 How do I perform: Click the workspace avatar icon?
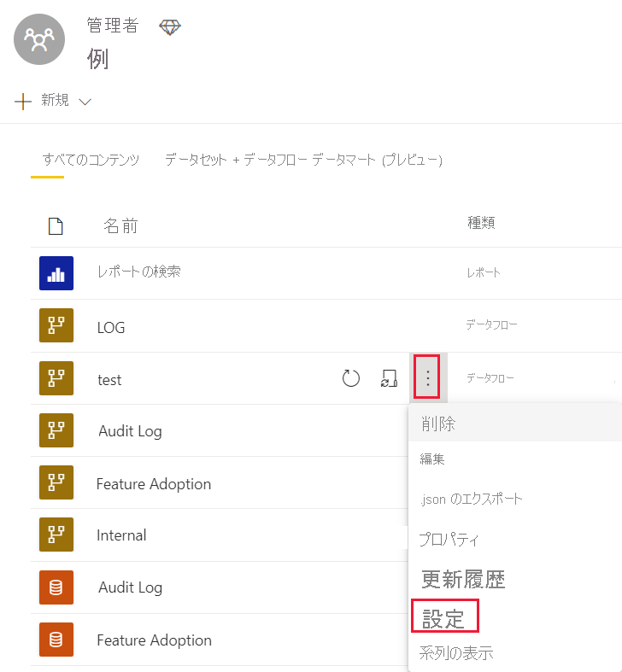(x=39, y=39)
